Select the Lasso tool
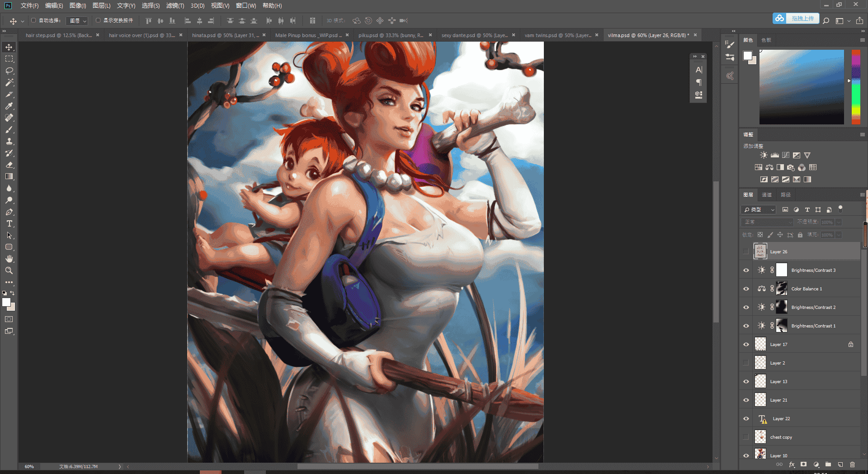 (9, 71)
